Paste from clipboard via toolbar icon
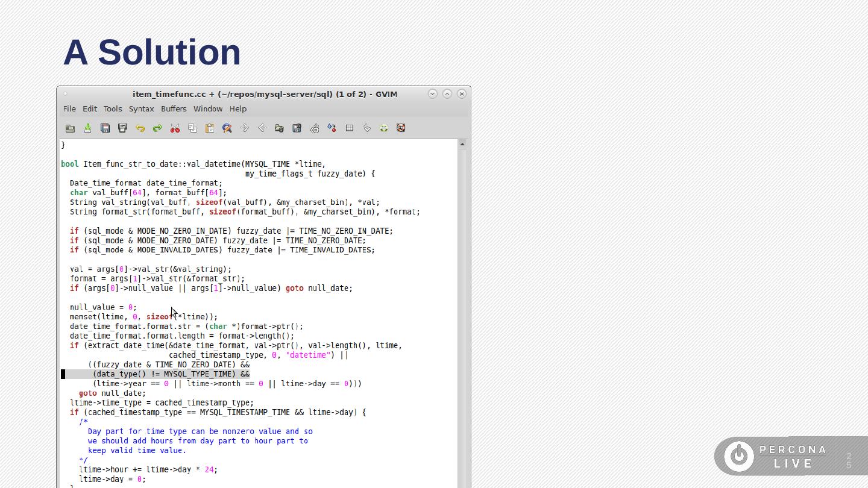Image resolution: width=868 pixels, height=488 pixels. tap(210, 128)
